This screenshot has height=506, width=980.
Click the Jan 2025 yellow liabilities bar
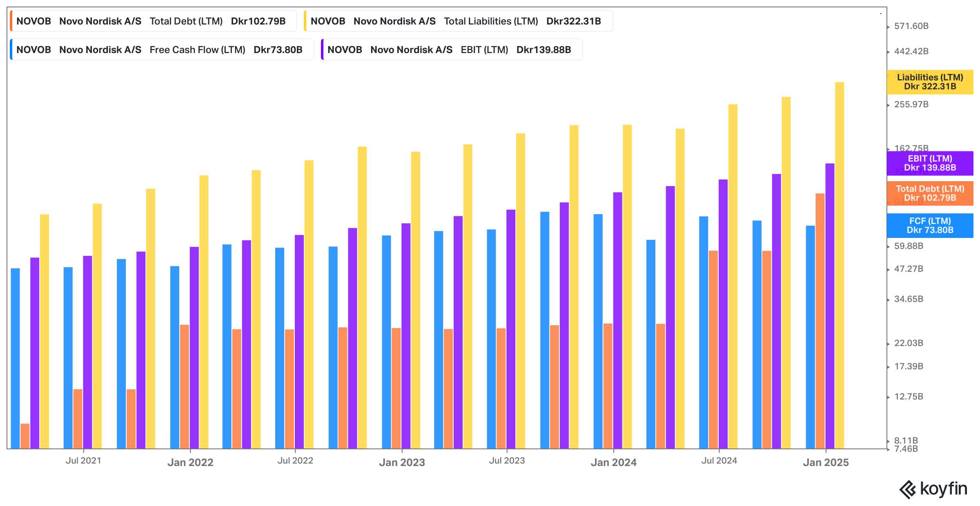pyautogui.click(x=840, y=265)
